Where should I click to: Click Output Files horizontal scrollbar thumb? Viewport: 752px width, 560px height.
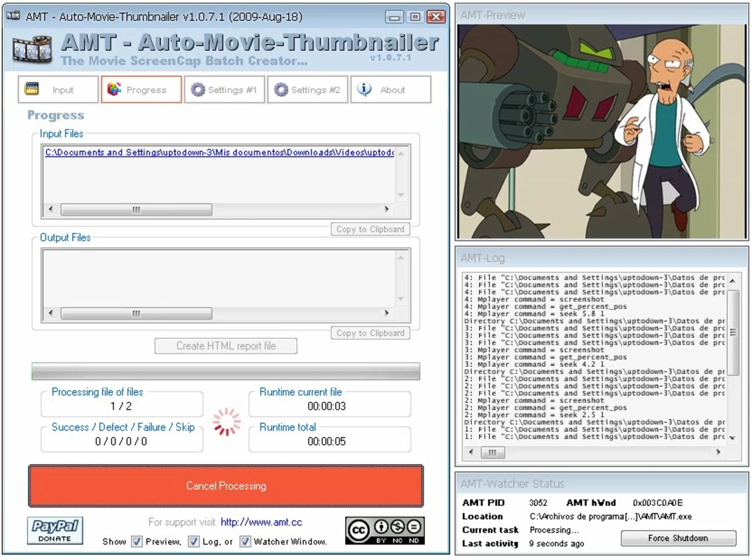click(137, 313)
